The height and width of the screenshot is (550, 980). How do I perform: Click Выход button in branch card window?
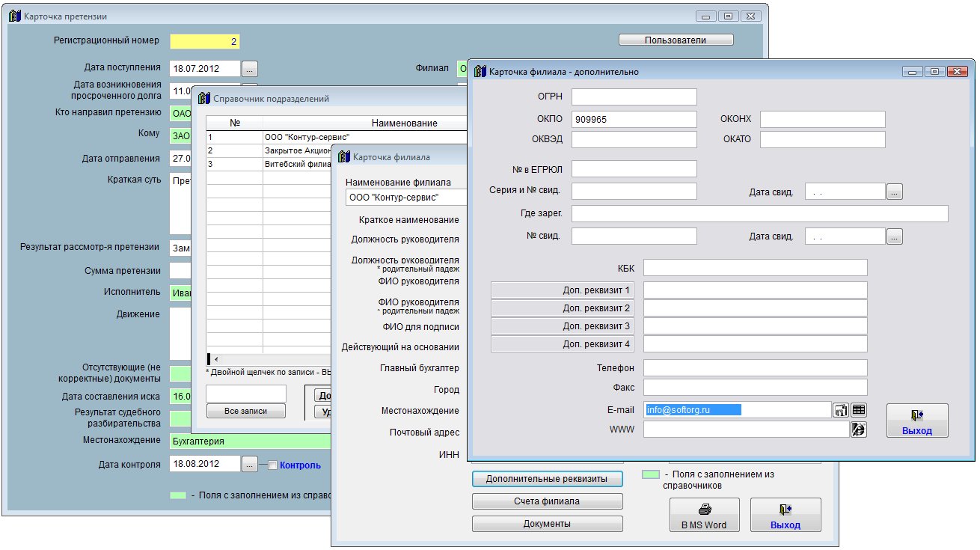(785, 515)
